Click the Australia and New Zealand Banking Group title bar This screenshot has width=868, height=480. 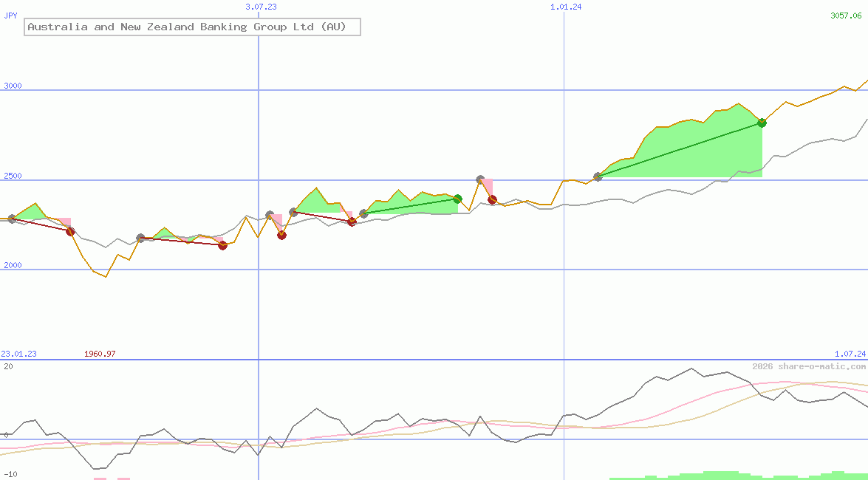coord(192,27)
